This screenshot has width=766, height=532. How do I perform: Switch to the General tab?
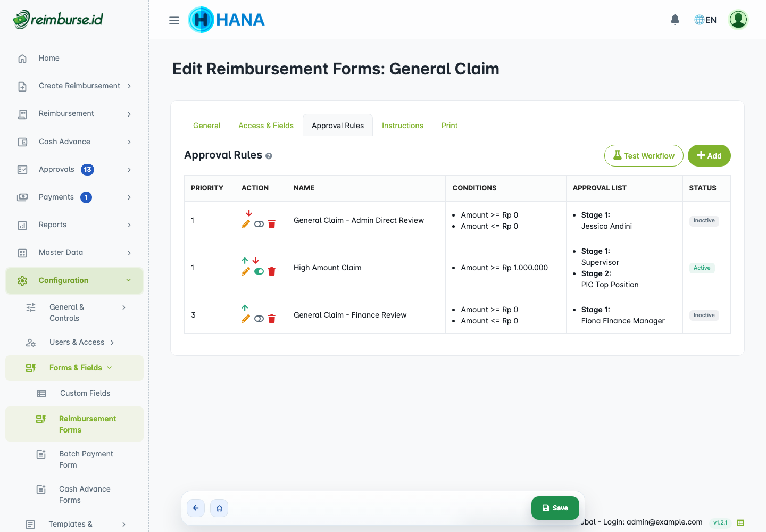[206, 126]
